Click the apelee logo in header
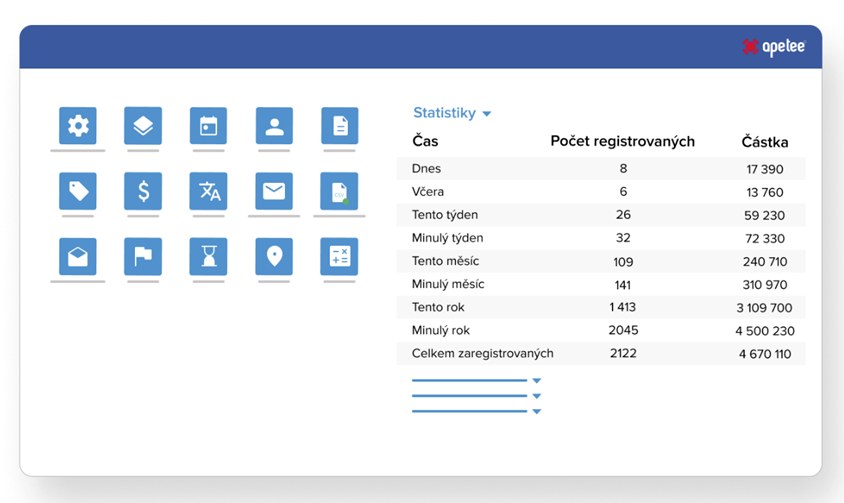The image size is (844, 503). pyautogui.click(x=774, y=47)
